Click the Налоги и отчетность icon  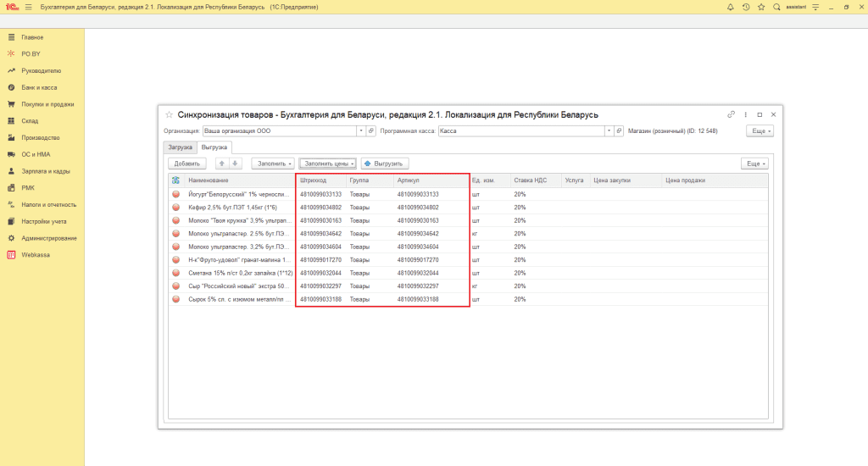click(11, 205)
